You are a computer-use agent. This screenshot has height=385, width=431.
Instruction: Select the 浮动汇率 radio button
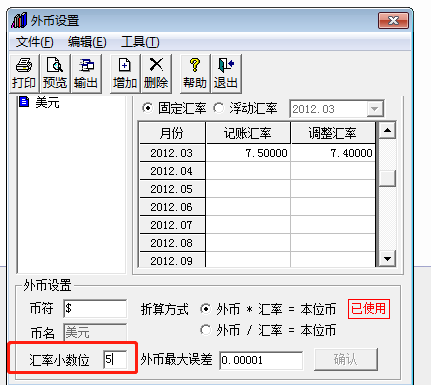[x=219, y=108]
